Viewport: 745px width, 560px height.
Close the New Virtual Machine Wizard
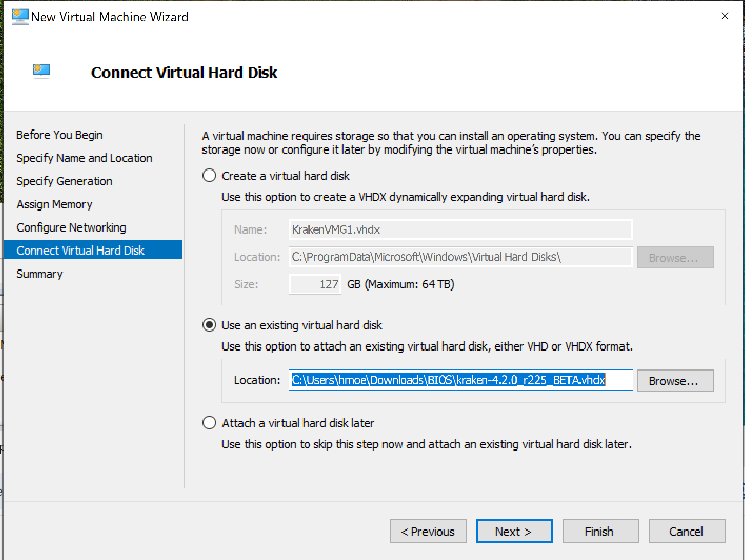click(x=725, y=16)
